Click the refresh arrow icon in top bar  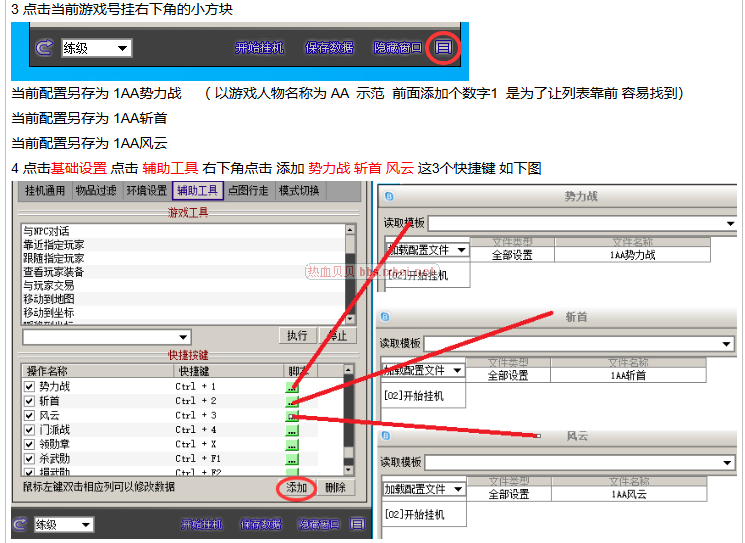[x=43, y=47]
